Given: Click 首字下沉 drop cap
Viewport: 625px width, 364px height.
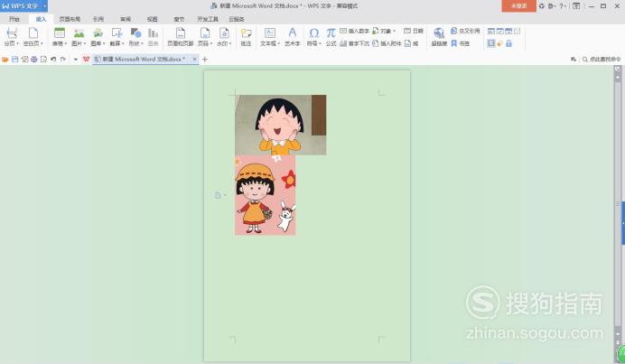Looking at the screenshot, I should [x=354, y=43].
